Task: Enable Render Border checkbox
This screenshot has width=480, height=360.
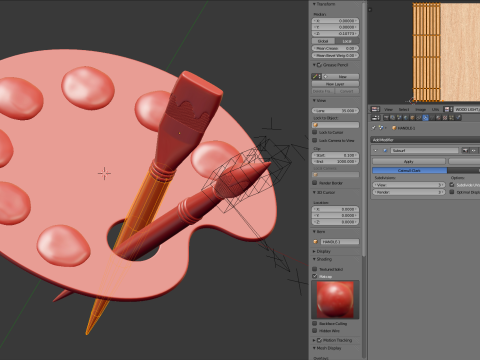Action: tap(315, 183)
